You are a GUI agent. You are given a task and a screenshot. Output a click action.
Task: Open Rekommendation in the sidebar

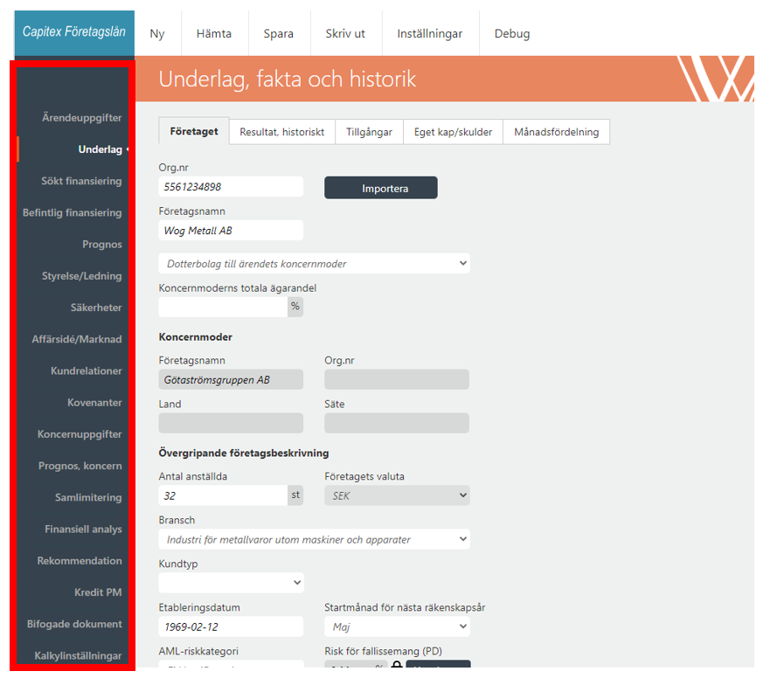coord(79,561)
